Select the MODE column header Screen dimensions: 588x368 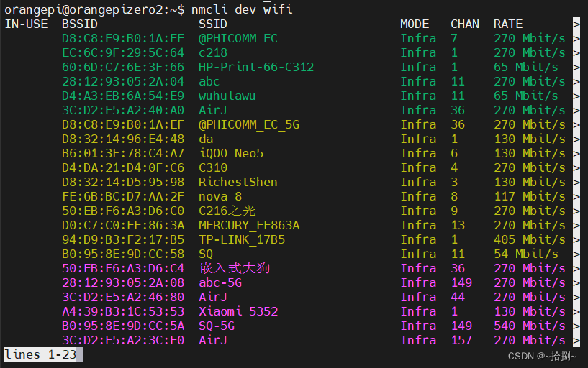click(415, 24)
